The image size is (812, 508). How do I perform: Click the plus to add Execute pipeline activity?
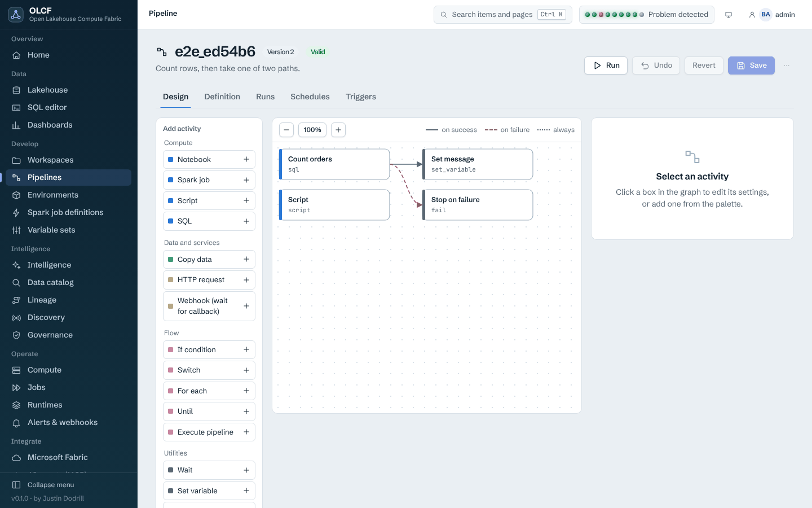pyautogui.click(x=246, y=432)
